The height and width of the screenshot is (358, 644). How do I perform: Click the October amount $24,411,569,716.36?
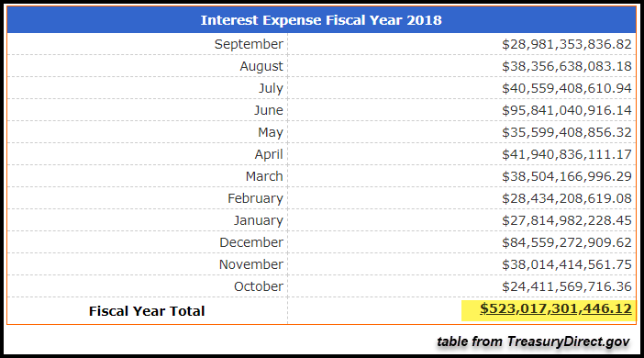566,286
